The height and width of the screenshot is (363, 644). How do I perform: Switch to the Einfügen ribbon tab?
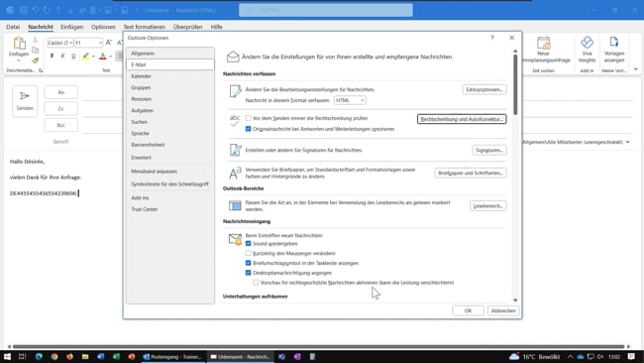72,27
